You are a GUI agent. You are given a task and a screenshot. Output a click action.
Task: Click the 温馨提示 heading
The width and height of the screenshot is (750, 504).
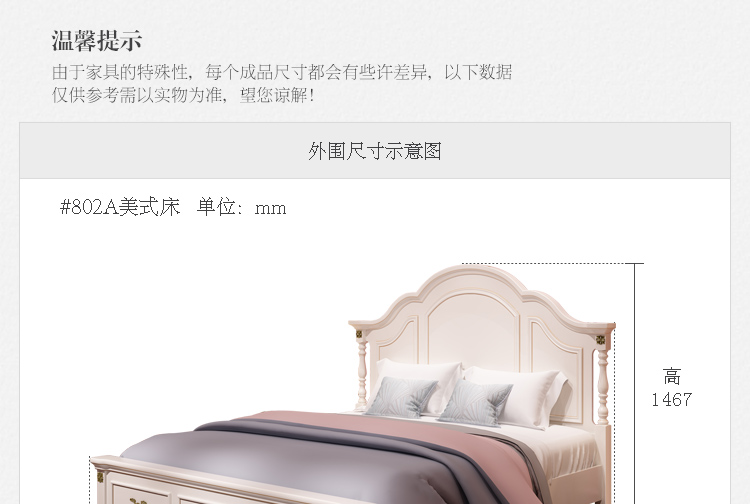(x=97, y=40)
